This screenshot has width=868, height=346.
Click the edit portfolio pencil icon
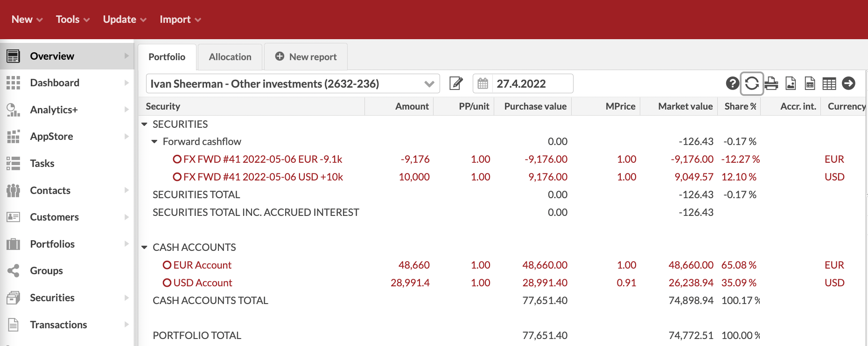[x=456, y=83]
